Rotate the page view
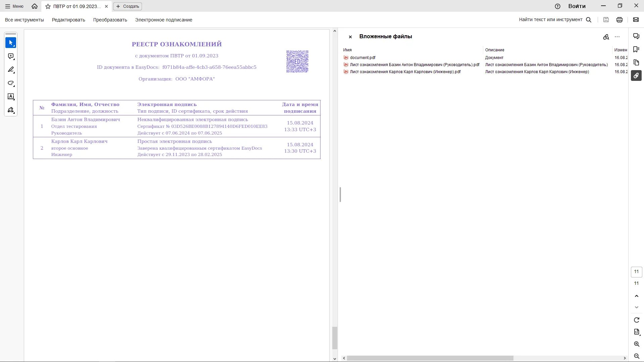644x362 pixels. click(636, 320)
